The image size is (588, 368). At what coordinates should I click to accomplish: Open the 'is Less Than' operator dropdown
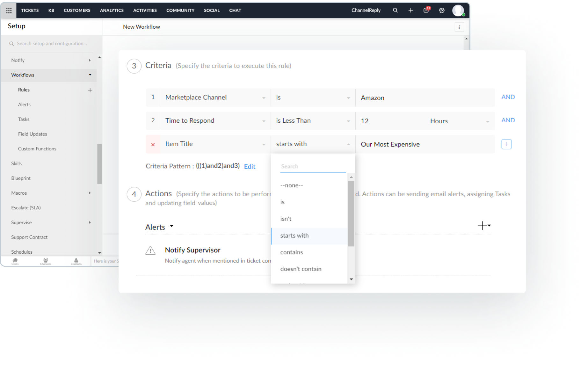(x=313, y=121)
